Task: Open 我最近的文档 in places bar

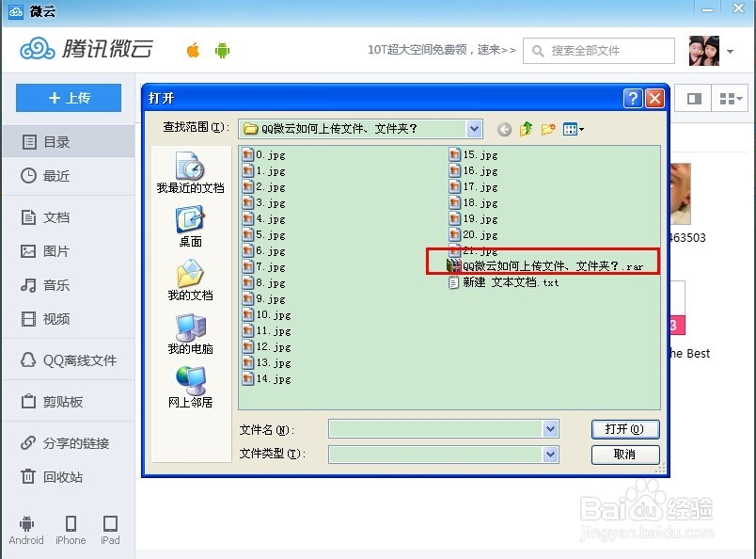Action: pyautogui.click(x=191, y=172)
